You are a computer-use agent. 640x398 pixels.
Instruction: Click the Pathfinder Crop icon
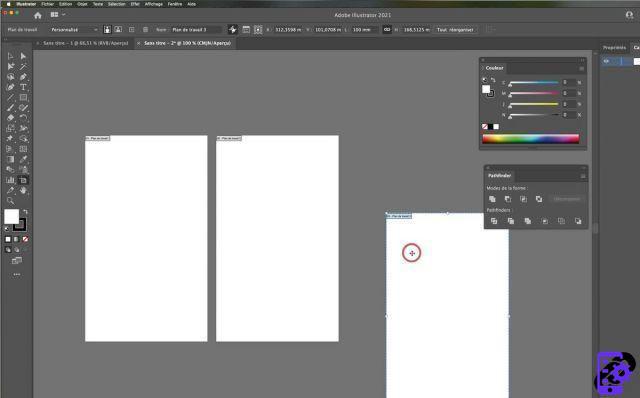(x=544, y=221)
